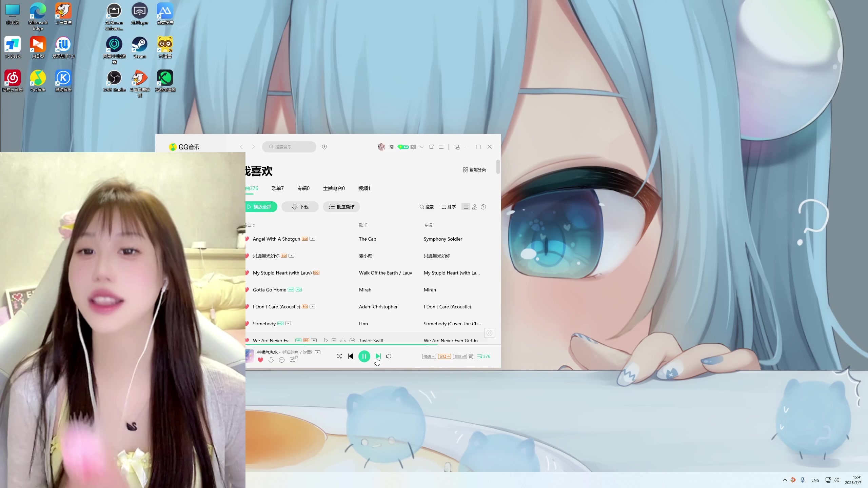
Task: Open the volume speaker control
Action: (389, 356)
